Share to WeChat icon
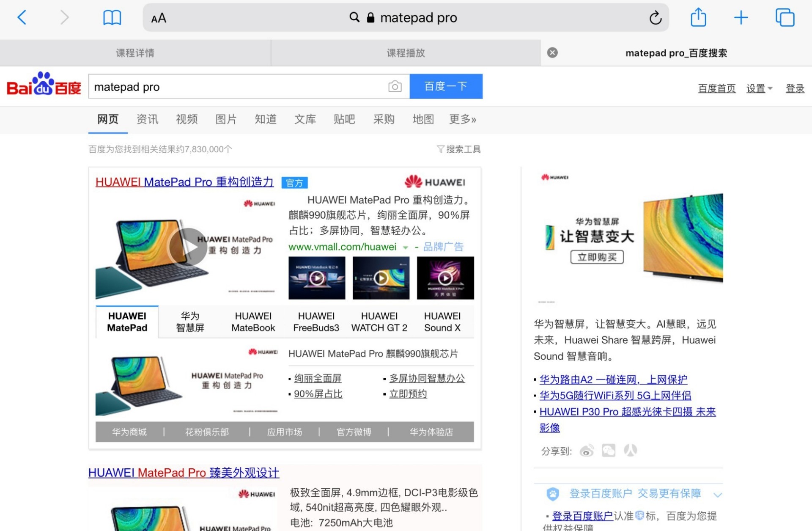Viewport: 812px width, 531px height. click(609, 451)
